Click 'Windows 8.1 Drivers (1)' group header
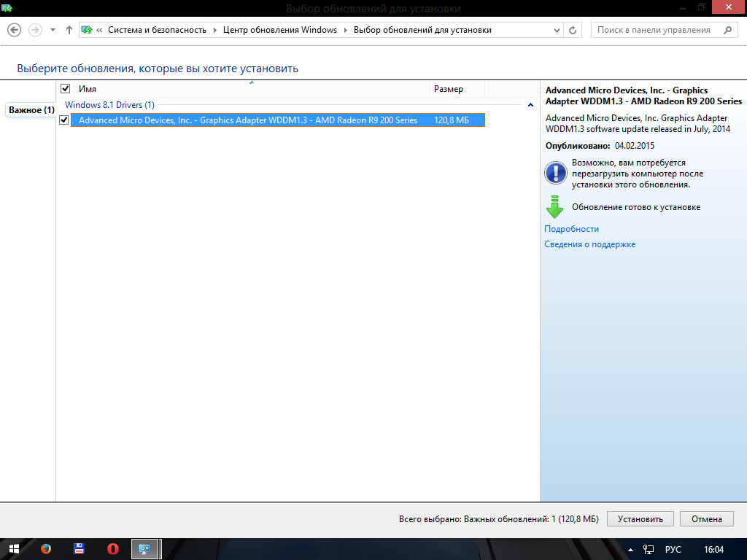 click(109, 105)
